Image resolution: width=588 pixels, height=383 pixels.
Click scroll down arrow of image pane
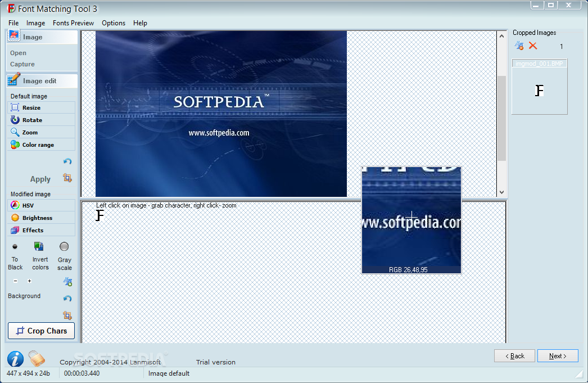tap(502, 192)
